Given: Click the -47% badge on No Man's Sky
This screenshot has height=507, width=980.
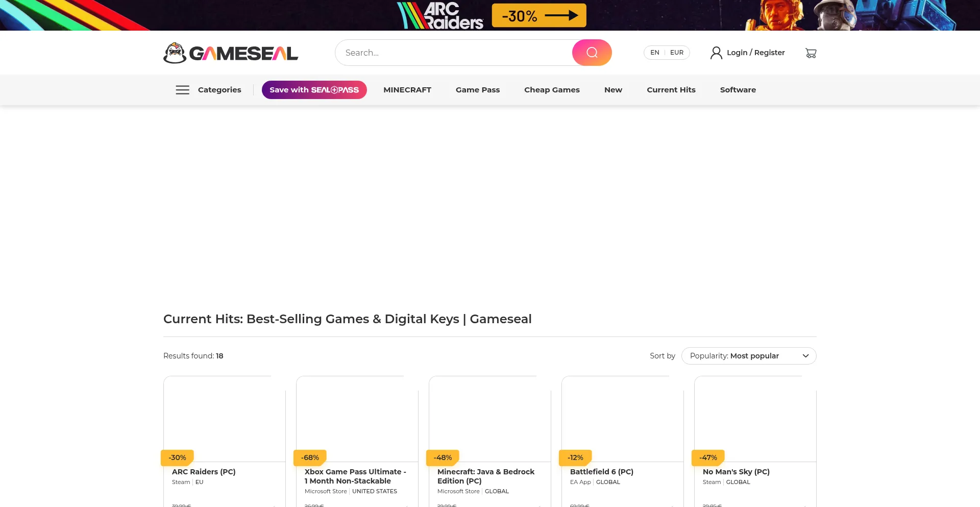Looking at the screenshot, I should [x=708, y=457].
